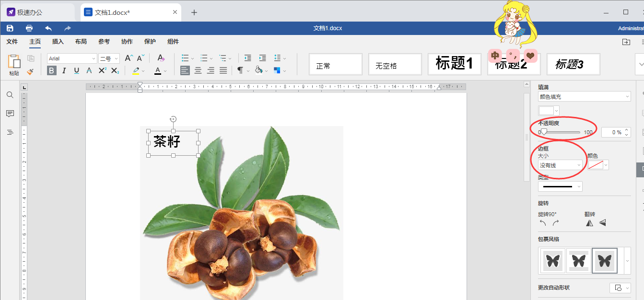
Task: Decrease the font size
Action: coord(141,58)
